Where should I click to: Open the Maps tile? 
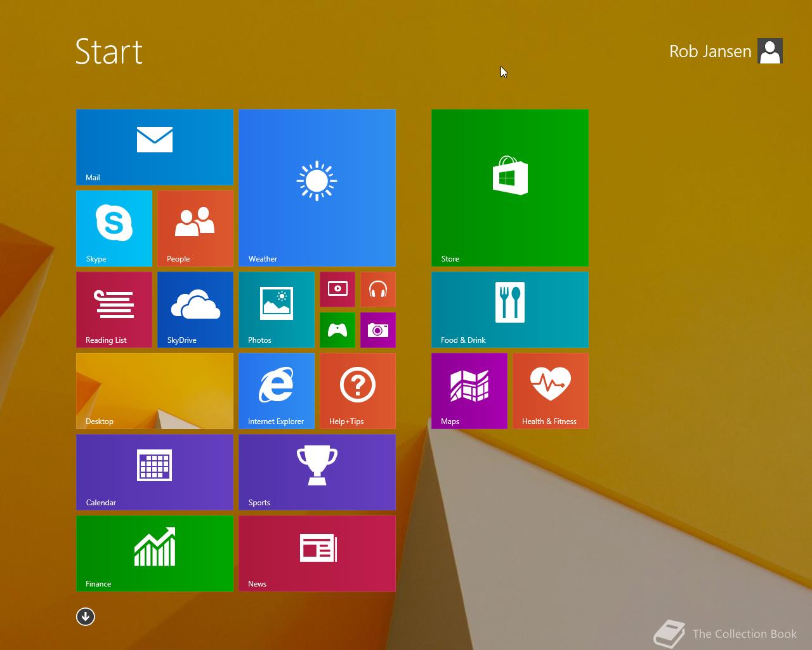click(469, 391)
